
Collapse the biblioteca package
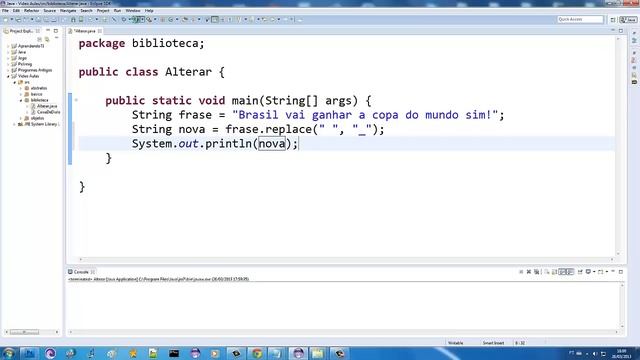pos(21,100)
